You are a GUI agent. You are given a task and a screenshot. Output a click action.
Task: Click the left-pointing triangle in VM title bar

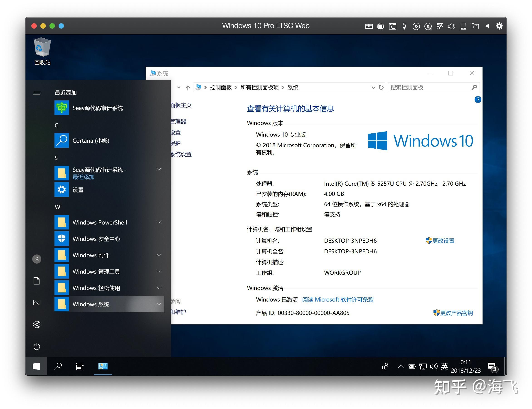(x=487, y=26)
